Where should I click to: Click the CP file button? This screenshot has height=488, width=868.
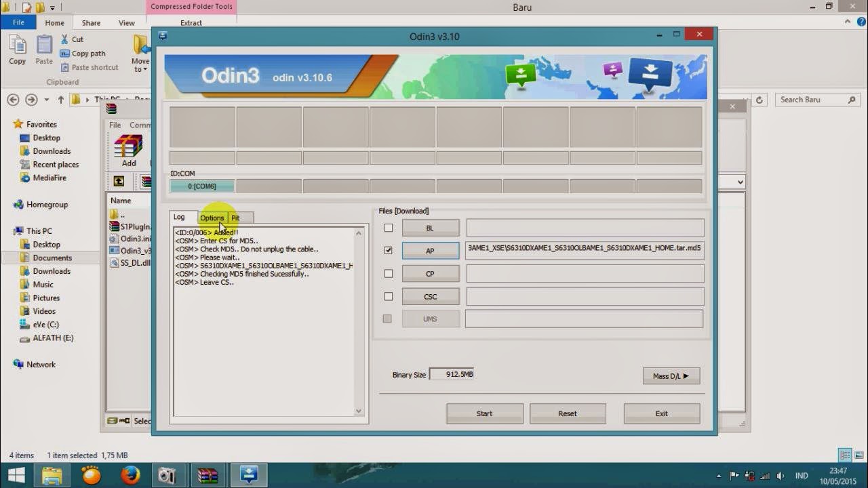(x=430, y=274)
